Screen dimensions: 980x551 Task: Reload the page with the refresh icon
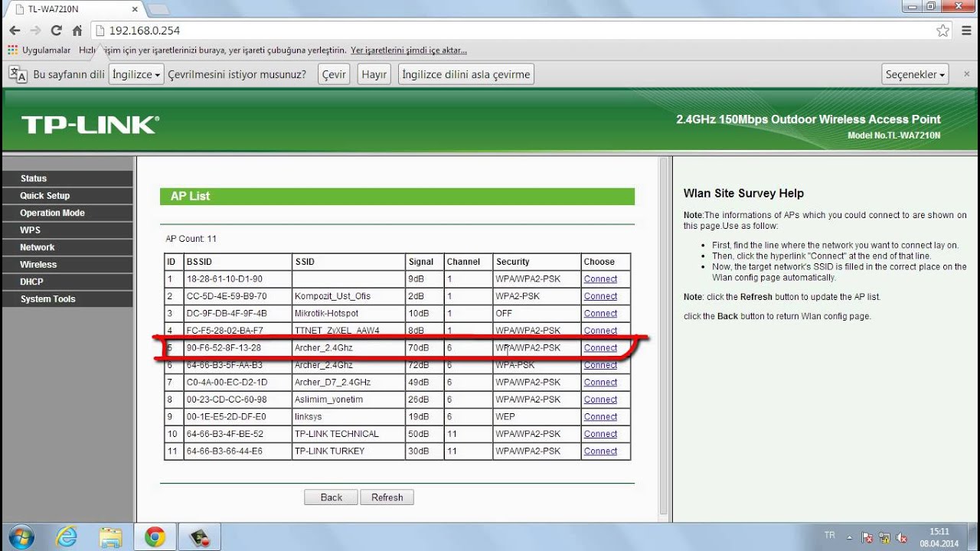(56, 31)
